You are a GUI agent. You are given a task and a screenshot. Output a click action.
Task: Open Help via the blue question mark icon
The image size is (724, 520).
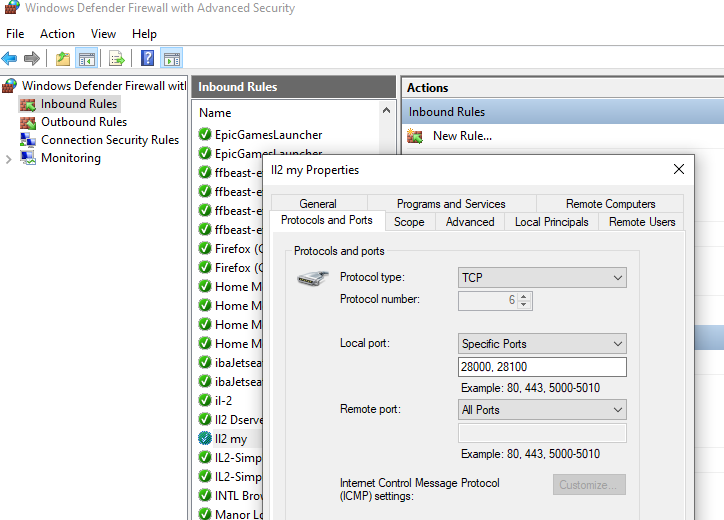[x=147, y=58]
